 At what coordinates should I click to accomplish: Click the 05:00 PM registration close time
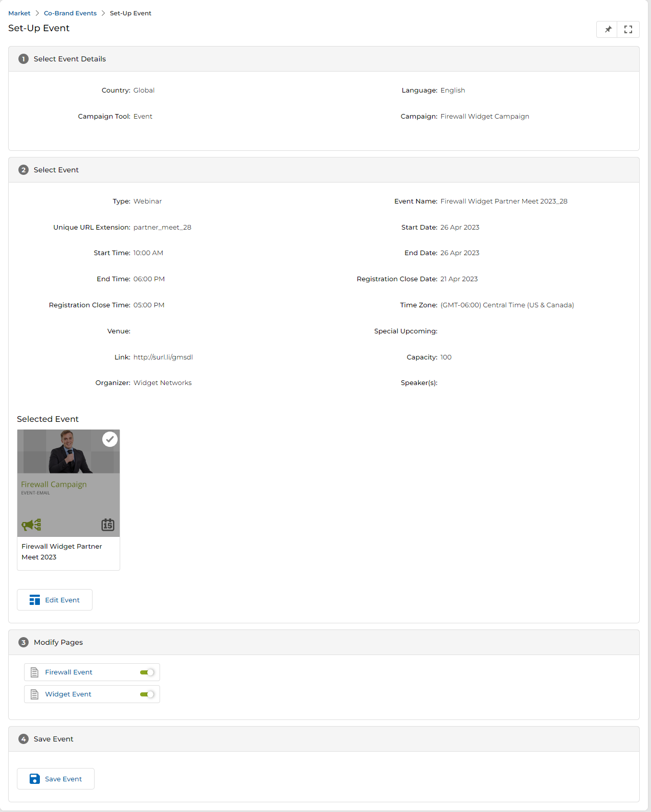149,305
